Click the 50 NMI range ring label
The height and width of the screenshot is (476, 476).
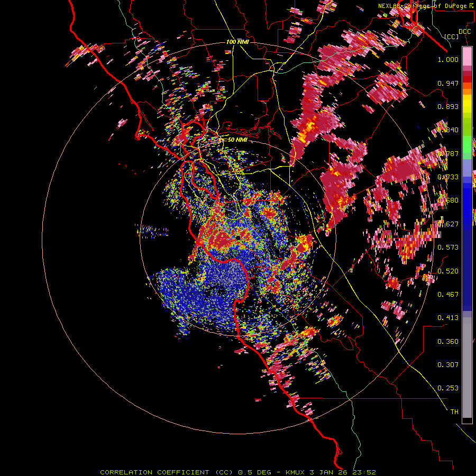click(x=237, y=140)
